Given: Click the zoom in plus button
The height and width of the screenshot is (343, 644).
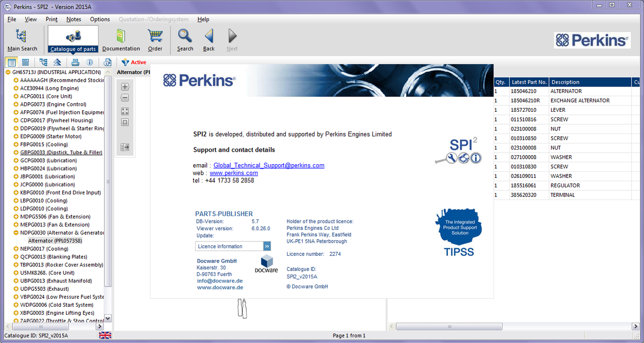Looking at the screenshot, I should click(125, 87).
